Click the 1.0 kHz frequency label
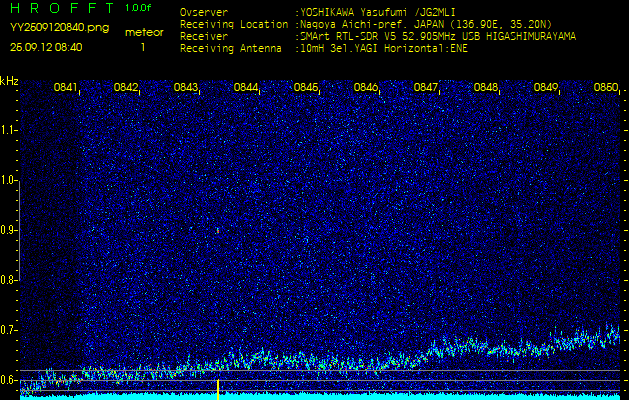Image resolution: width=629 pixels, height=400 pixels. click(x=9, y=181)
